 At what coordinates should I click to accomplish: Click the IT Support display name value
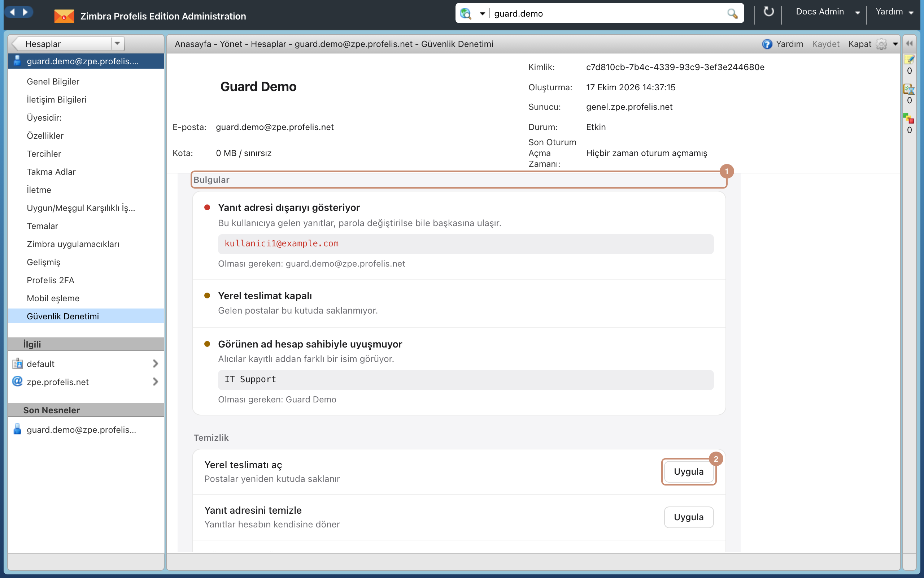(250, 379)
